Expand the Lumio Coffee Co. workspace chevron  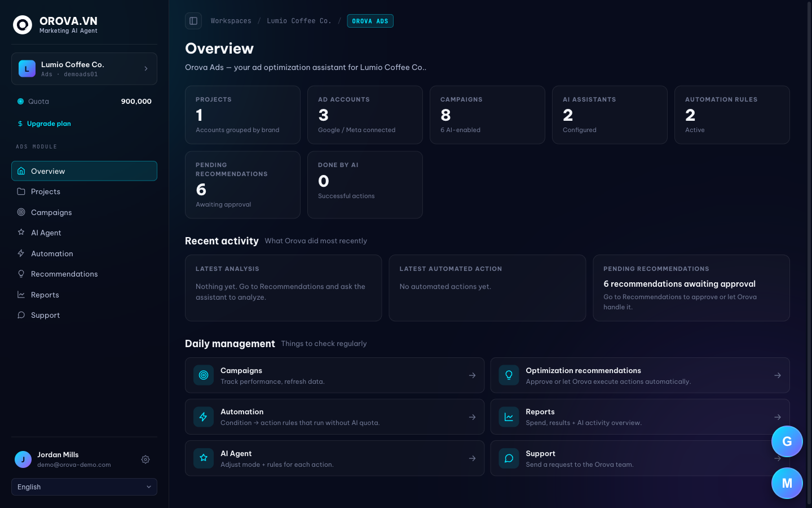pos(146,69)
